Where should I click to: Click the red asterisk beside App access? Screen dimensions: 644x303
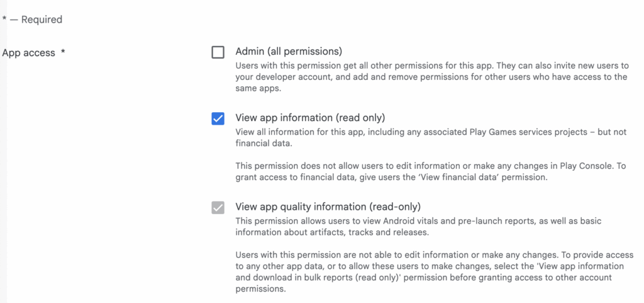(63, 53)
